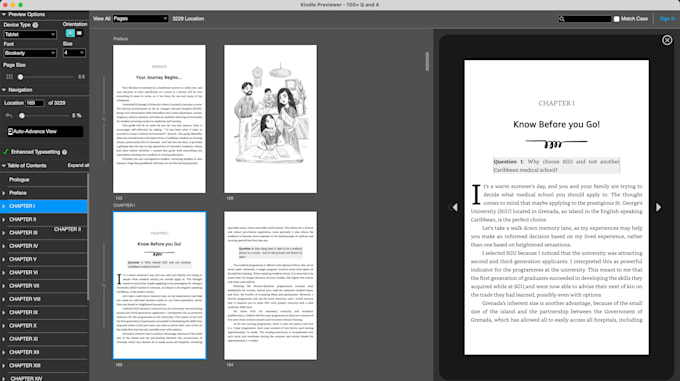Click Expand all in Table of Contents

pyautogui.click(x=78, y=166)
